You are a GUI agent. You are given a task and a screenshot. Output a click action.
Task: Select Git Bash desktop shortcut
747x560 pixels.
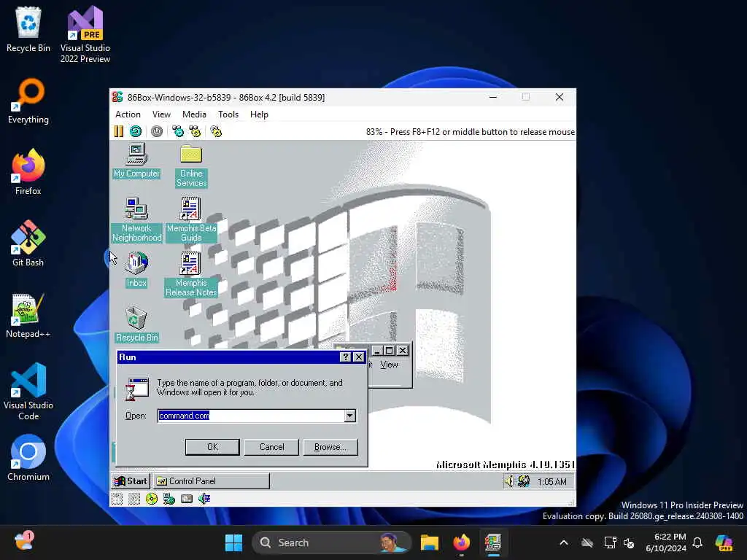[28, 244]
